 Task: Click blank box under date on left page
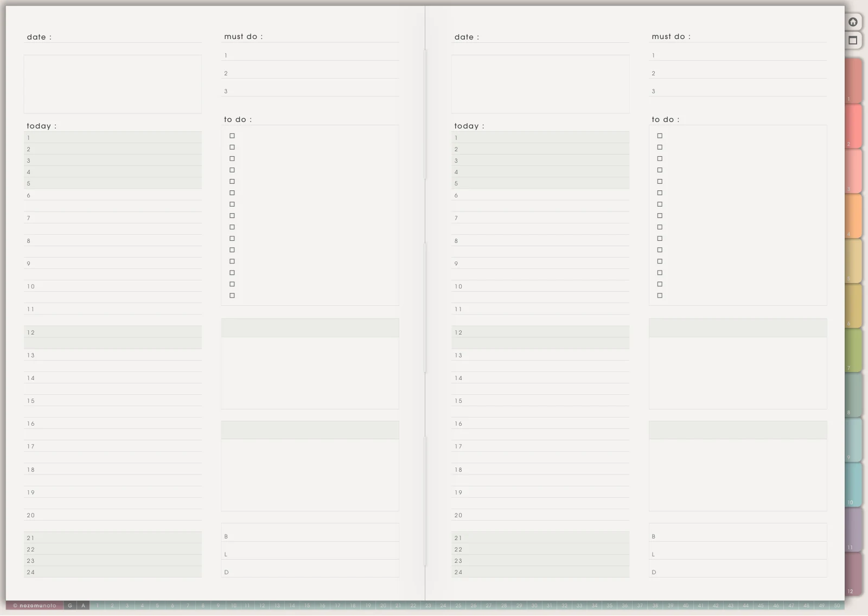pyautogui.click(x=113, y=84)
